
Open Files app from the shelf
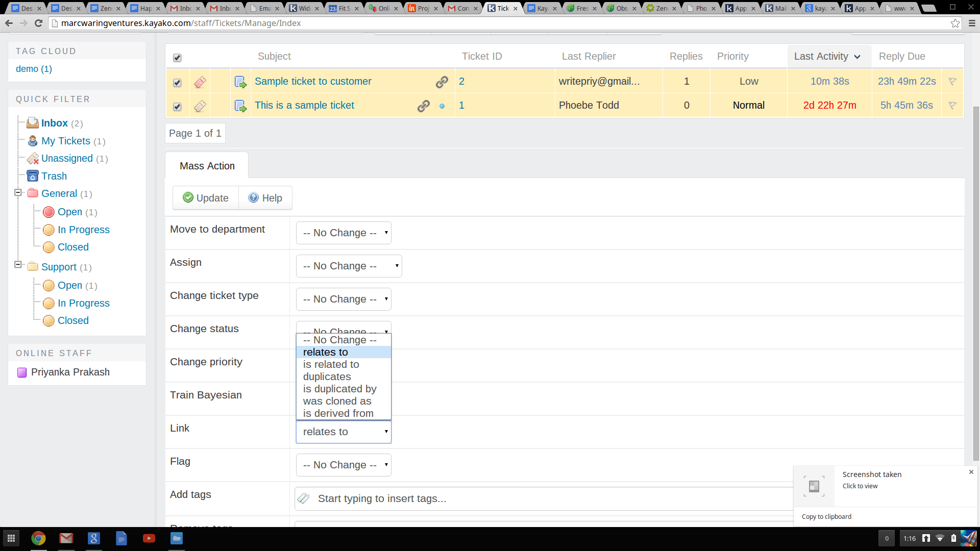pos(177,538)
